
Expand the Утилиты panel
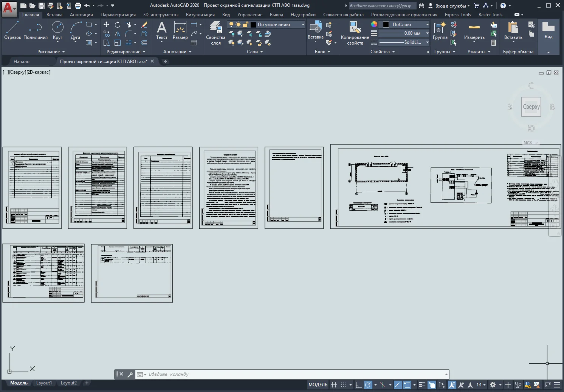479,52
